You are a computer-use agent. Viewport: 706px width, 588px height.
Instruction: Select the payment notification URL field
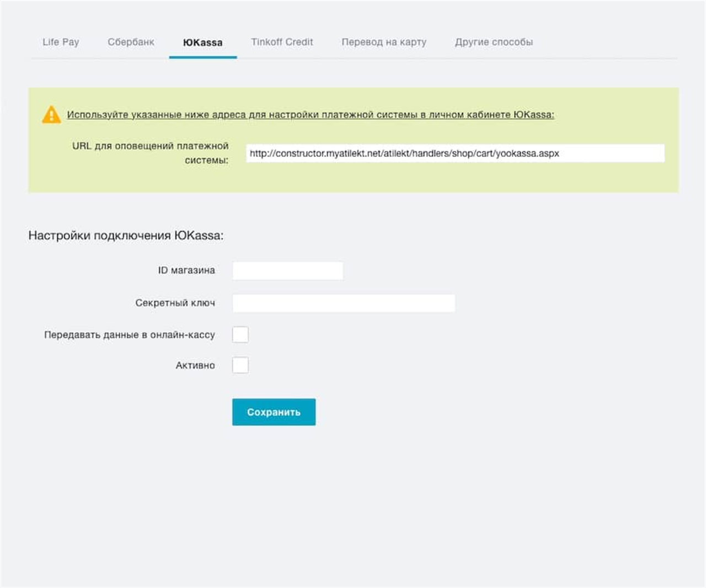coord(455,153)
